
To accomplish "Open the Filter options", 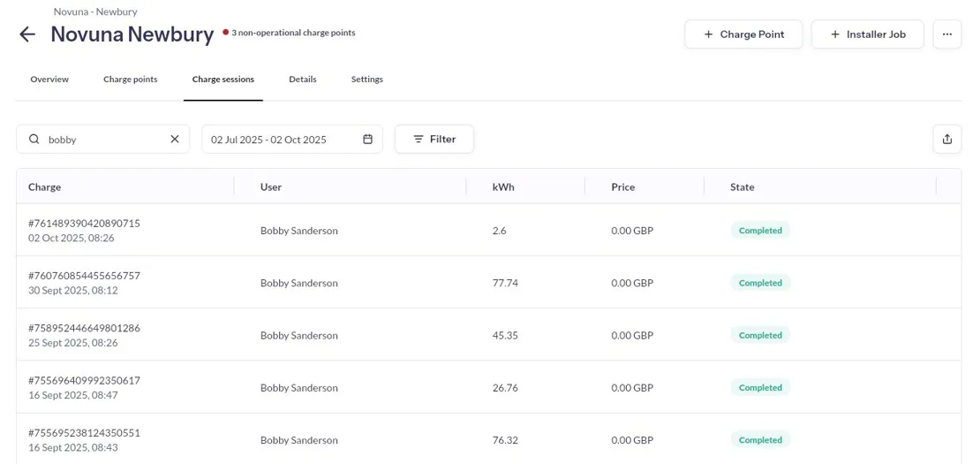I will click(x=433, y=139).
